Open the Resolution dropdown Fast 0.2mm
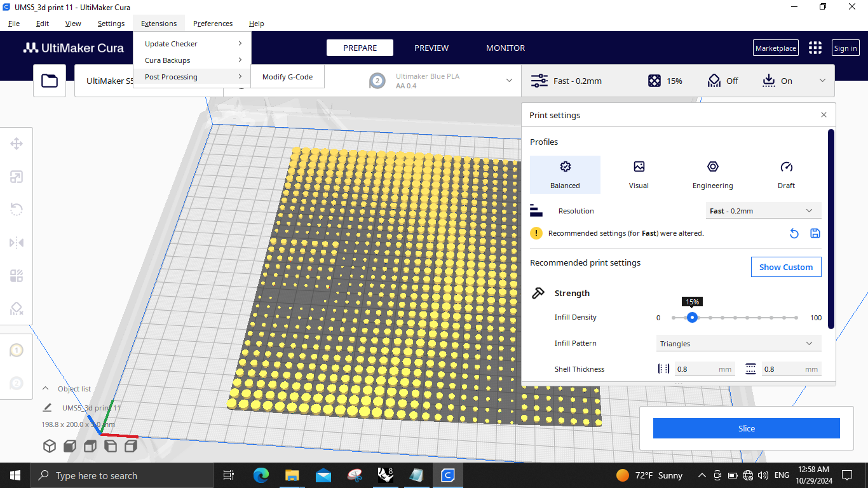The width and height of the screenshot is (868, 488). (x=763, y=211)
